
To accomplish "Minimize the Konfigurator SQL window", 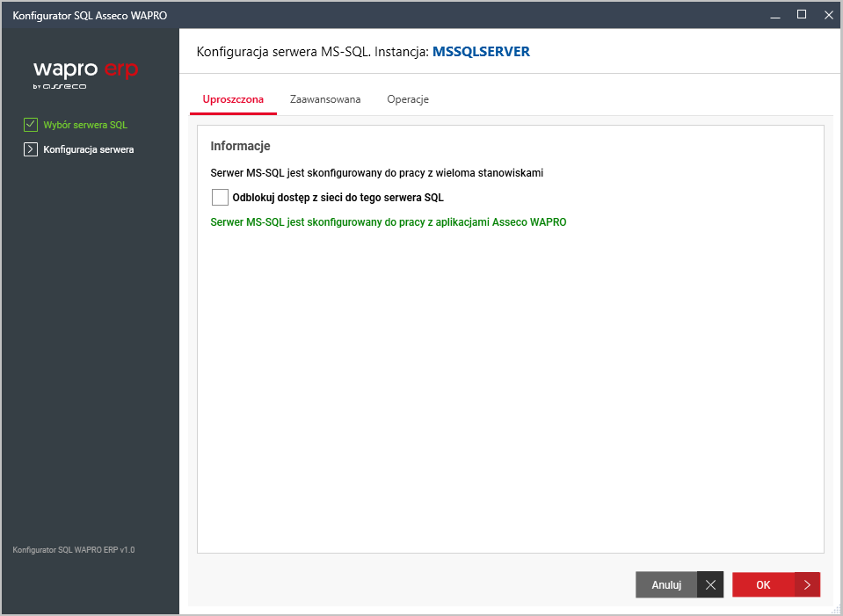I will (x=775, y=15).
